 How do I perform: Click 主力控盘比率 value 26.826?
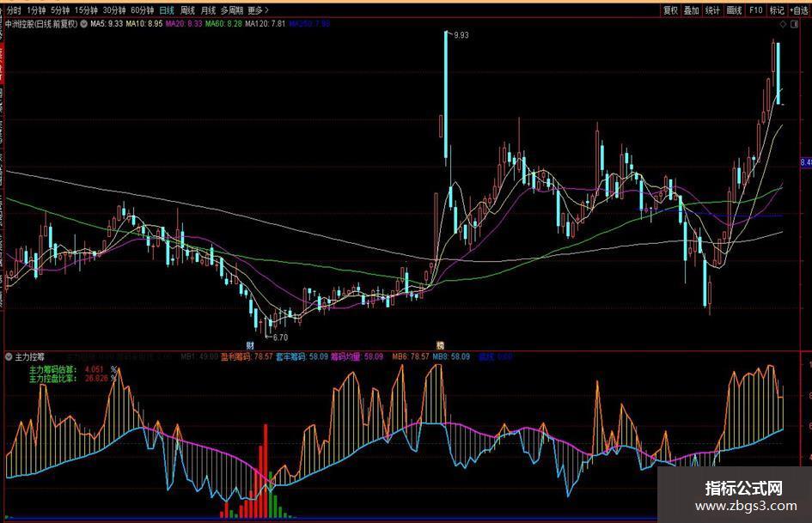point(96,379)
